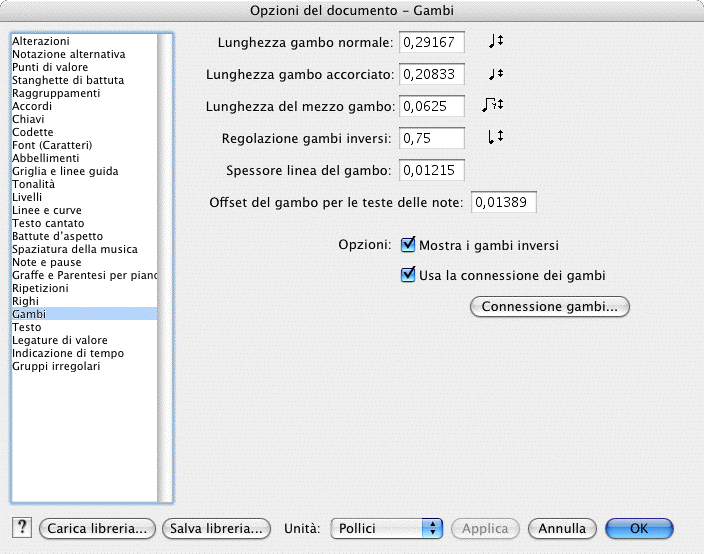Click the reversed stem adjustment icon
This screenshot has height=554, width=704.
tap(494, 137)
